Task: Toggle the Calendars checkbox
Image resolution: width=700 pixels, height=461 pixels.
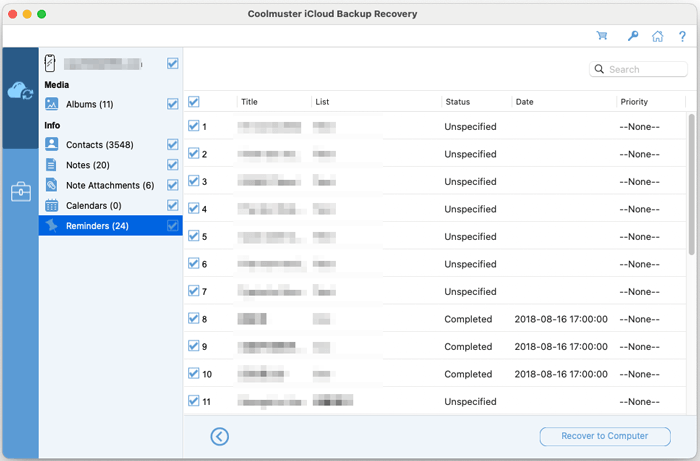Action: pos(173,205)
